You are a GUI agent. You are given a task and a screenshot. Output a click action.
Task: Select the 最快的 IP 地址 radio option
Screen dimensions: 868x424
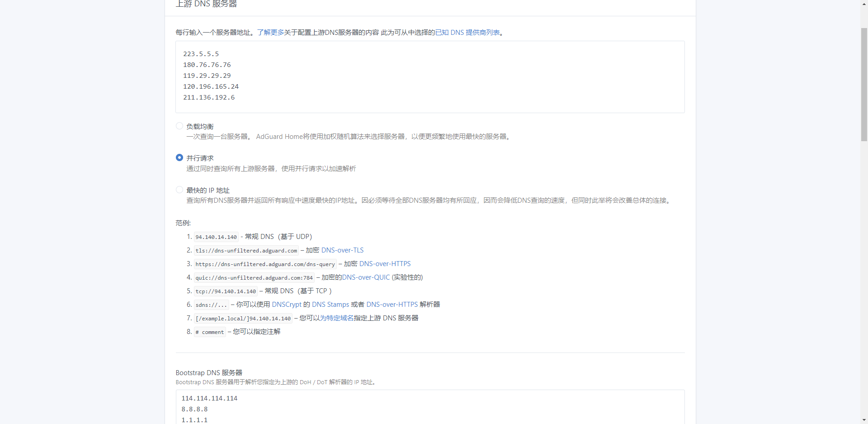click(179, 190)
